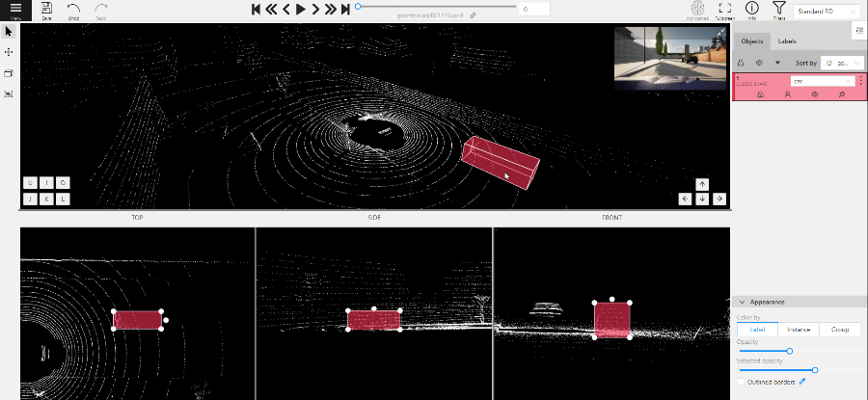Toggle visibility of the car cuboid

(x=815, y=94)
